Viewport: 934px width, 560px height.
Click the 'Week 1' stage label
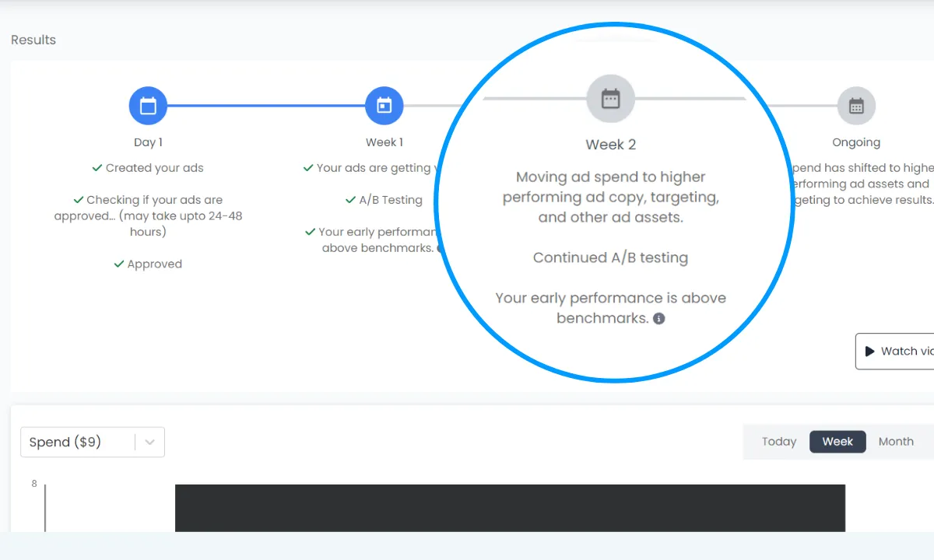[384, 142]
